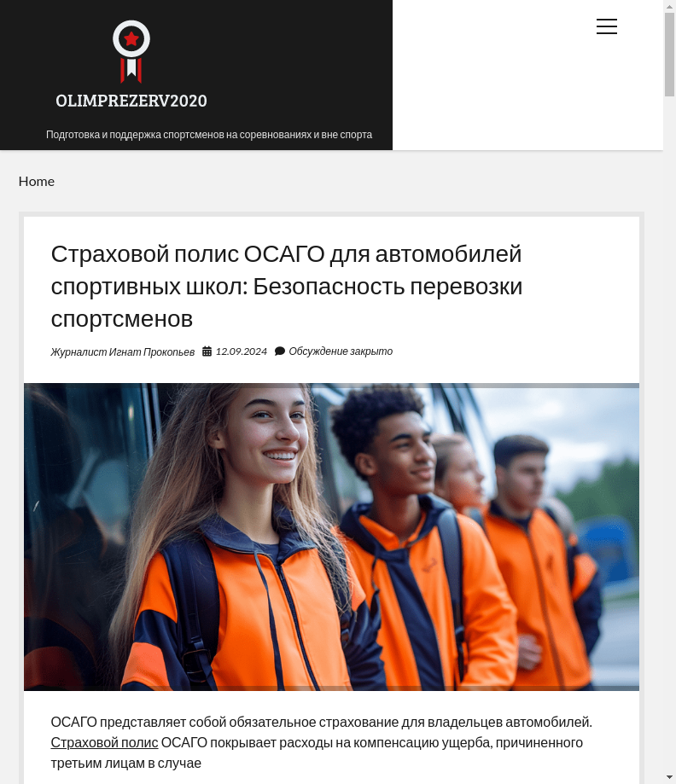Click the vertical scrollbar thumb
This screenshot has width=676, height=784.
pyautogui.click(x=669, y=55)
